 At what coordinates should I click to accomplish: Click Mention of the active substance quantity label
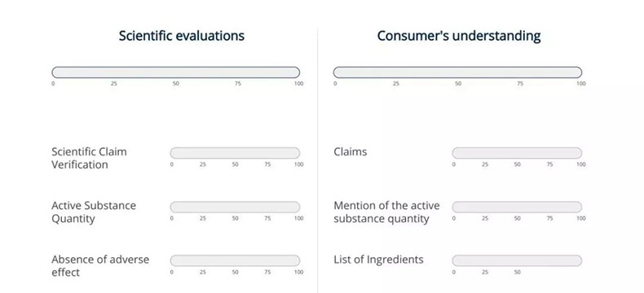pyautogui.click(x=386, y=212)
